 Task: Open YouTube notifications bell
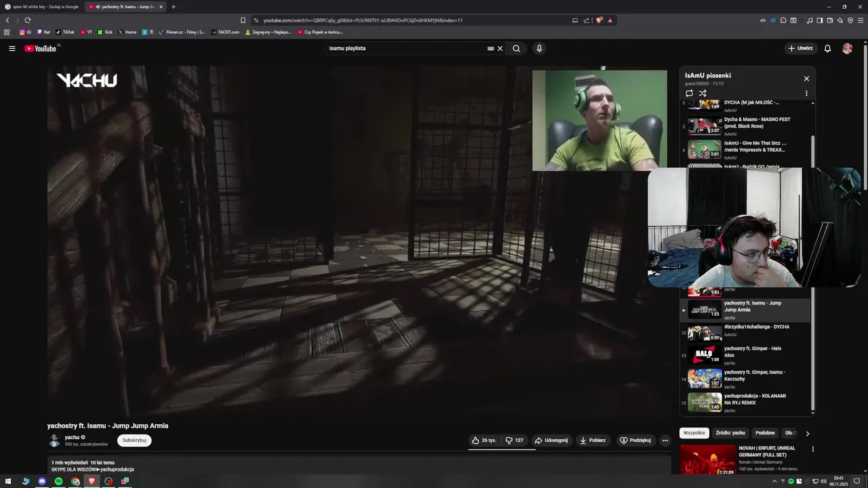tap(827, 48)
